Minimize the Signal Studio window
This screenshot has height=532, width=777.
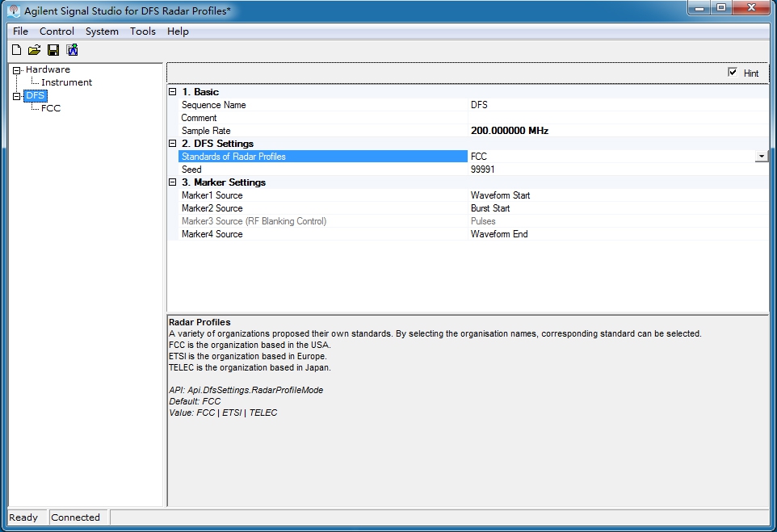[699, 7]
